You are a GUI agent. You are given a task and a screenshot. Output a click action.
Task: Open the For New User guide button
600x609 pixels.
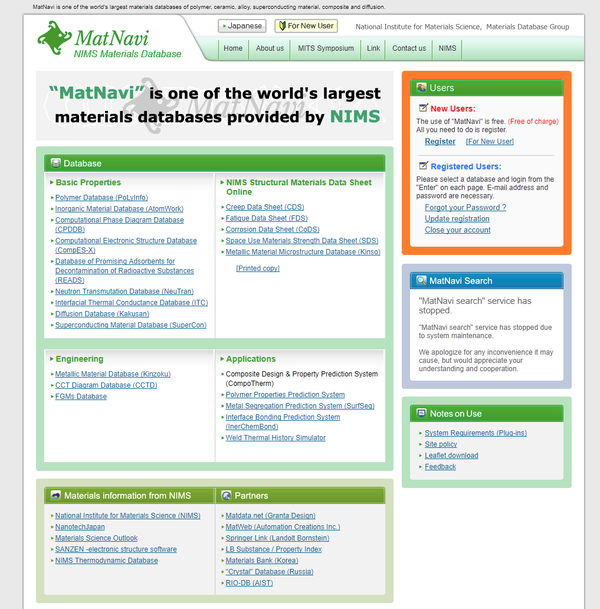[x=306, y=26]
